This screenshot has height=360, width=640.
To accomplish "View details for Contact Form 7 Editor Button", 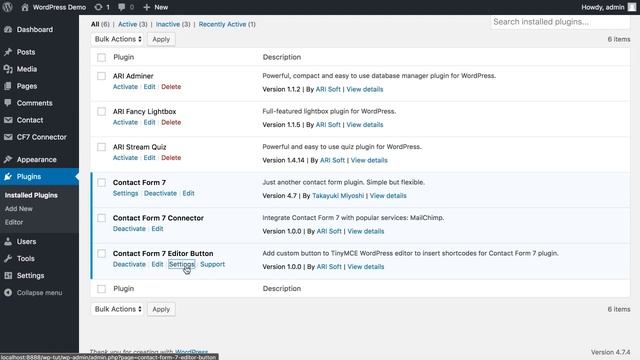I will [366, 267].
